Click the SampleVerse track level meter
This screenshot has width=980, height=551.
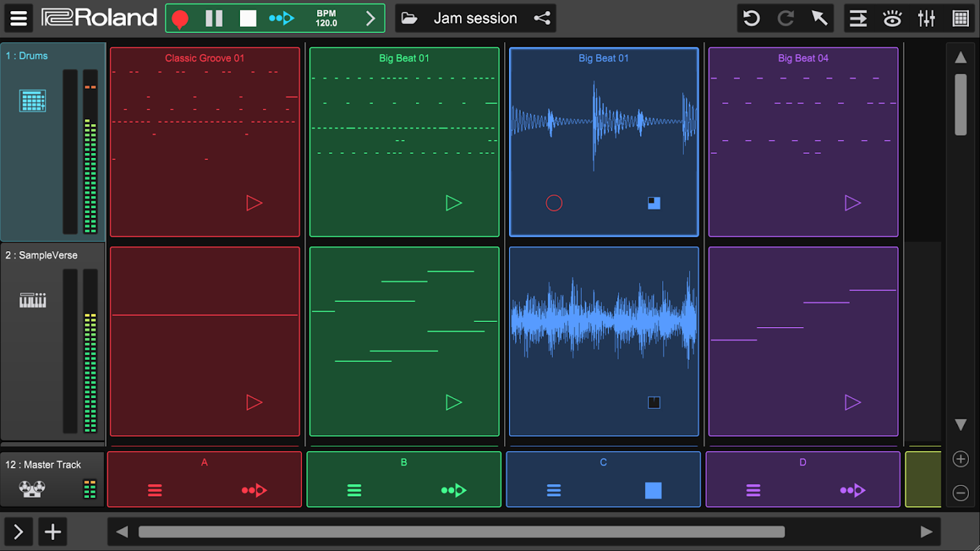point(90,351)
